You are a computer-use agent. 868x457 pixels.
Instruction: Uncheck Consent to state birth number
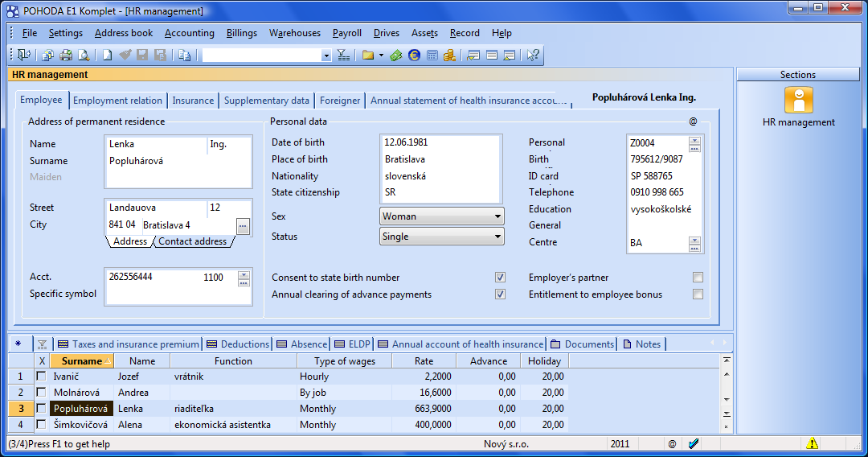(501, 277)
